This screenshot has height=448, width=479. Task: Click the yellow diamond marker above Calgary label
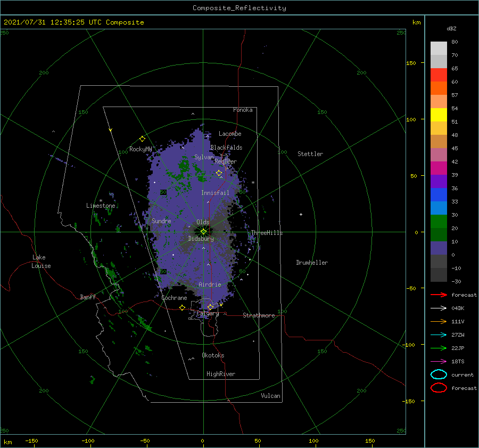pos(210,307)
